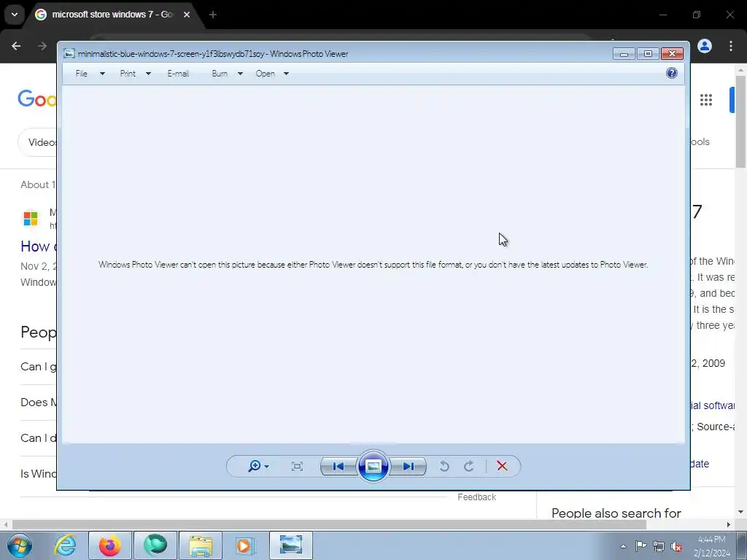Open the Google apps grid
The height and width of the screenshot is (560, 747).
pos(706,99)
